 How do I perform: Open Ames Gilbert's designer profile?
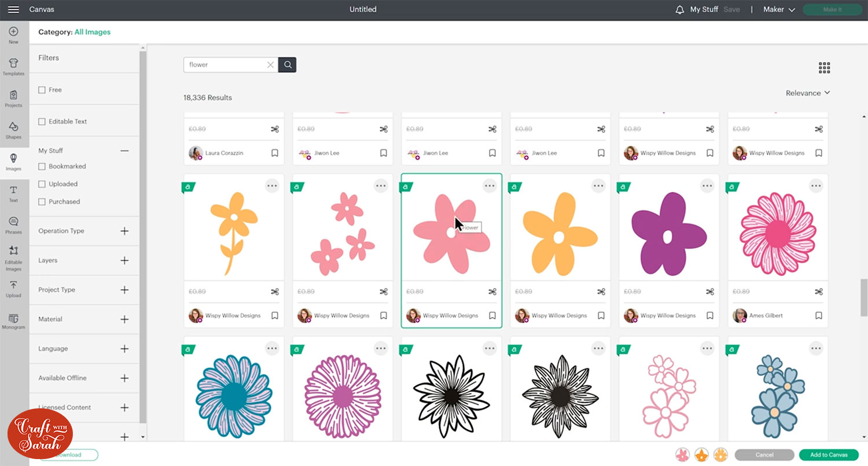click(x=757, y=316)
